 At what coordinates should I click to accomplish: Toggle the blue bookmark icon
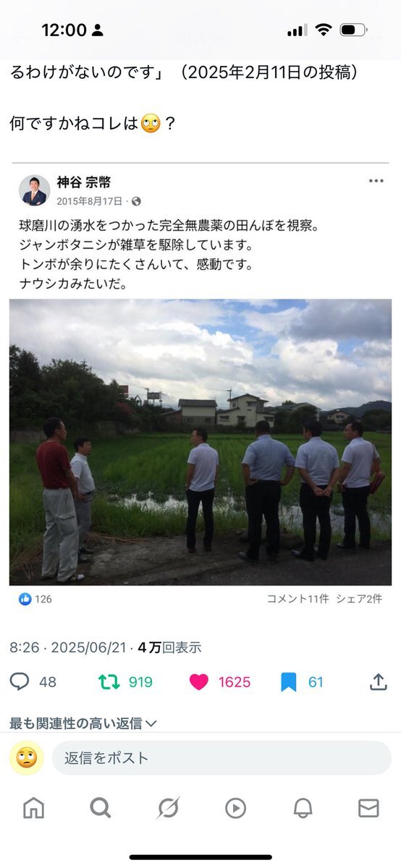[x=289, y=681]
